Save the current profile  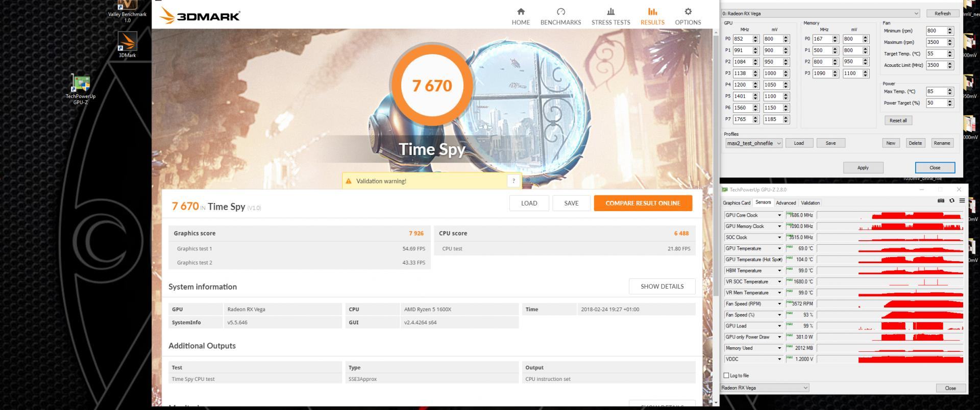830,143
